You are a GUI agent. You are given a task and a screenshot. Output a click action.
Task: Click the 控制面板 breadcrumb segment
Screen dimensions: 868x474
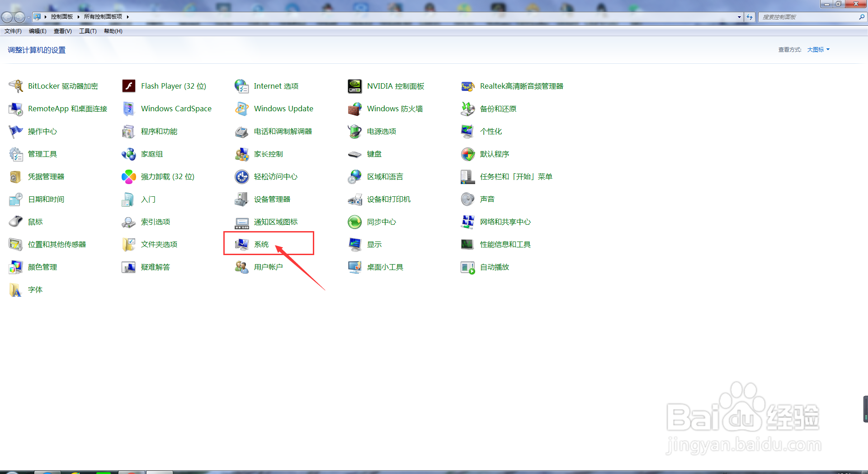pyautogui.click(x=62, y=17)
